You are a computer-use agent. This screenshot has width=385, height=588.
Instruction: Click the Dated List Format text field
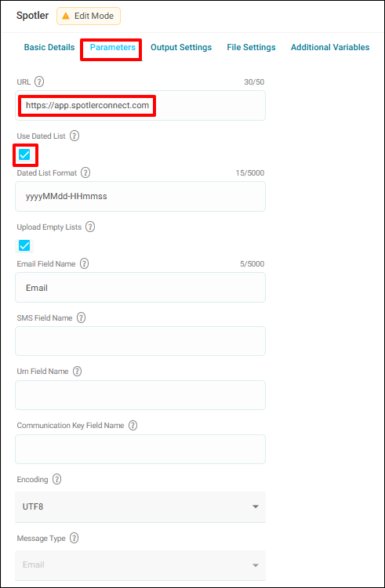tap(140, 197)
